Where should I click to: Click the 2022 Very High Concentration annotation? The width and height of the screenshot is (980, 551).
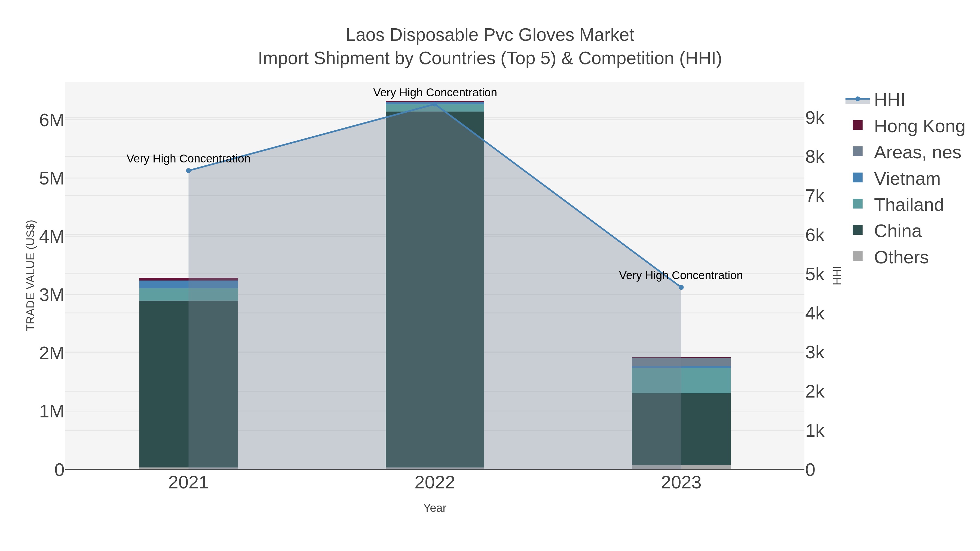tap(435, 93)
